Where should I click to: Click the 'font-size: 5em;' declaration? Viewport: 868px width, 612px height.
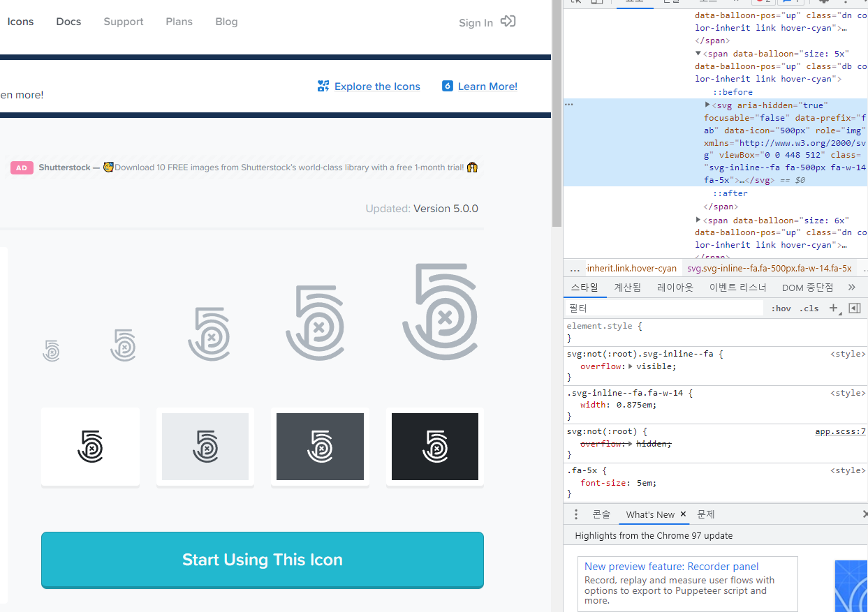pyautogui.click(x=618, y=483)
